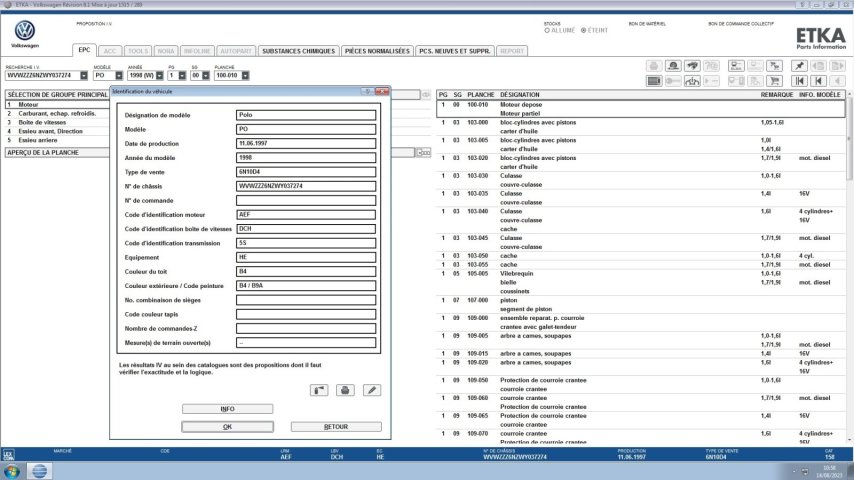Jump to first plate with bar-arrow icon
Image resolution: width=854 pixels, height=480 pixels.
(799, 81)
